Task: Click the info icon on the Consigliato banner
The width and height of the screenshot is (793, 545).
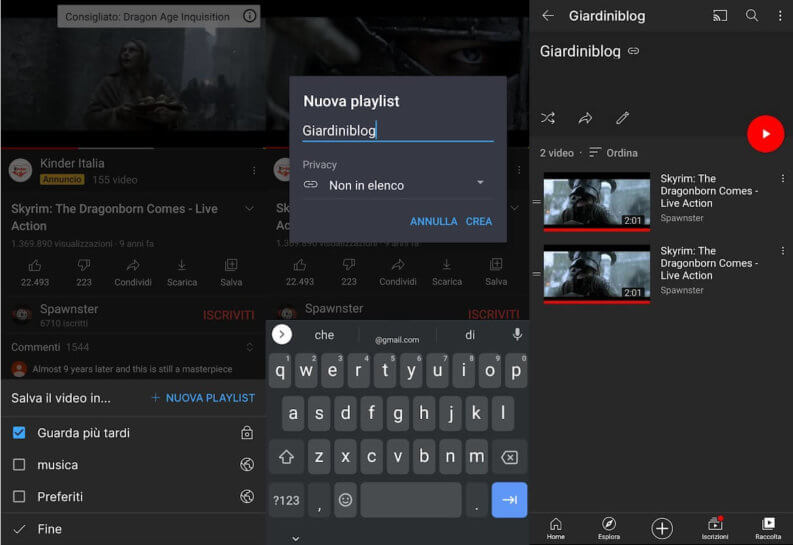Action: click(x=249, y=16)
